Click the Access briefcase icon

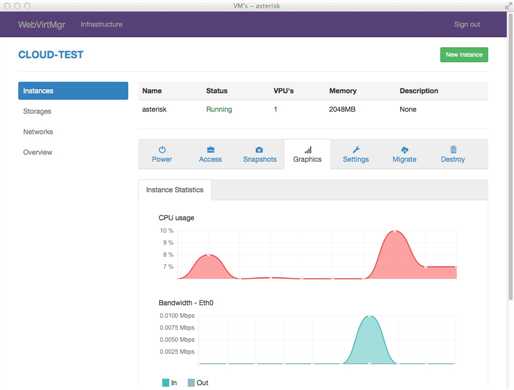(x=211, y=149)
